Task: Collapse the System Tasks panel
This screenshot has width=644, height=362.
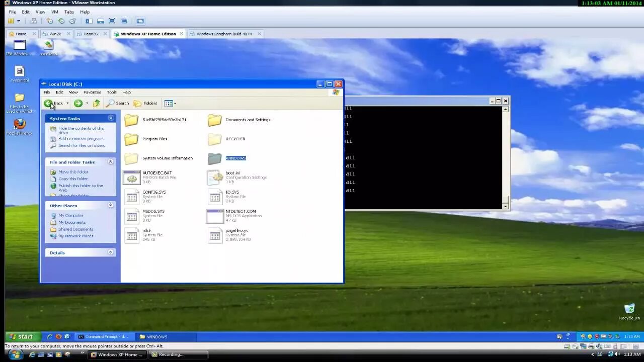Action: (x=111, y=118)
